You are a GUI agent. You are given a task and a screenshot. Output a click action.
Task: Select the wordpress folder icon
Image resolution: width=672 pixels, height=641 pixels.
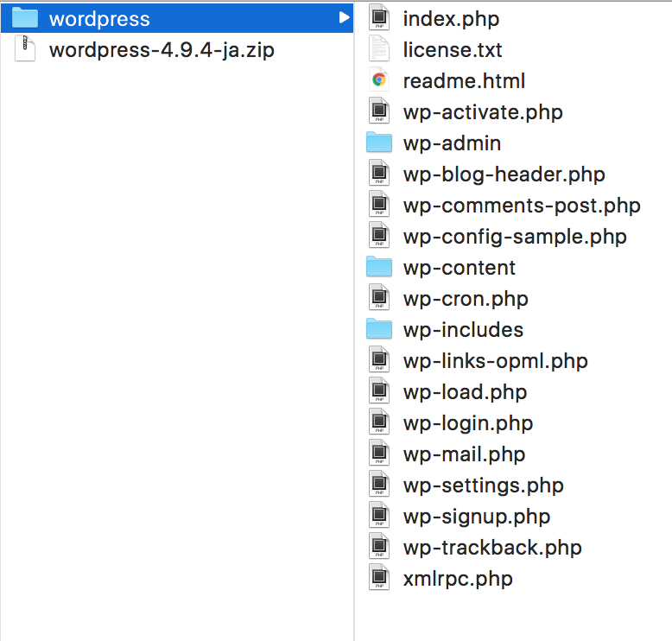pos(25,18)
